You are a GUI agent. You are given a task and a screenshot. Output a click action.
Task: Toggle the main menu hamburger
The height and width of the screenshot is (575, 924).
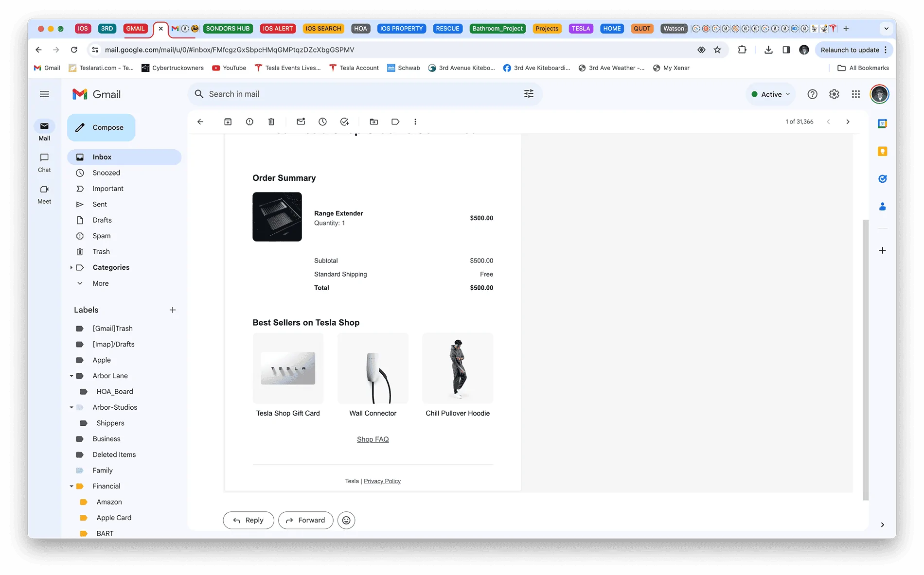coord(44,94)
